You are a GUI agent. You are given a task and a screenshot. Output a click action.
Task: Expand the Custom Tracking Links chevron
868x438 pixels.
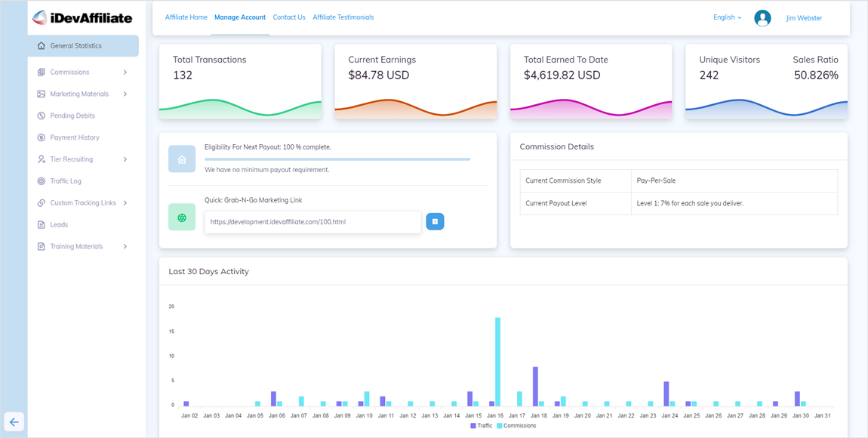pyautogui.click(x=125, y=202)
